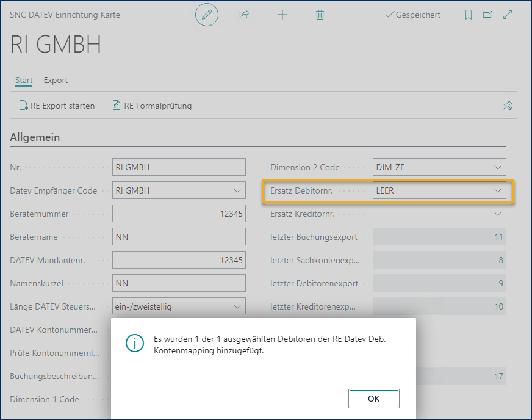Click the bookmark icon

coord(469,15)
